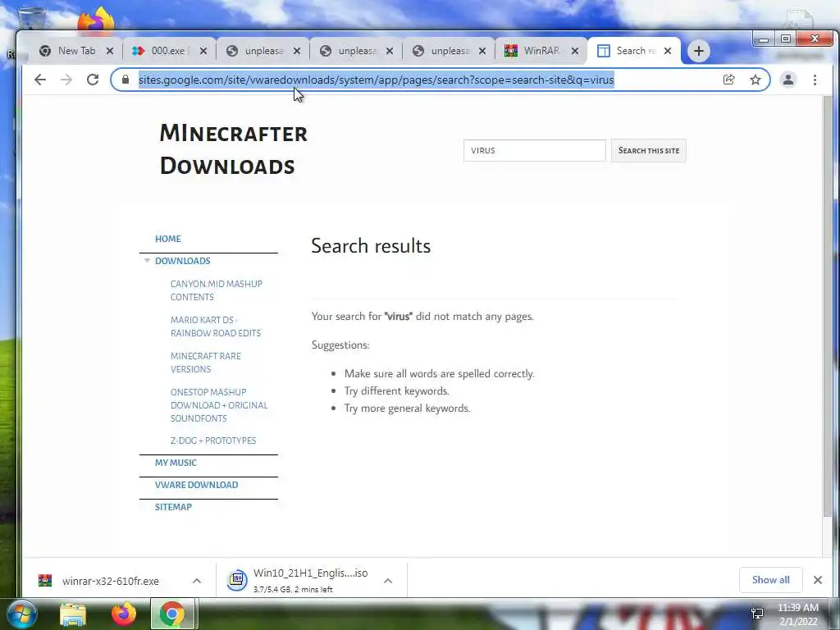Bookmark this page with the star icon
The image size is (840, 630).
[x=756, y=80]
